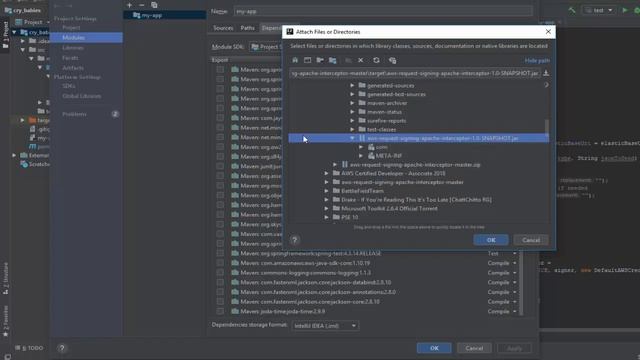This screenshot has width=640, height=360.
Task: Jump to project directory icon in chooser
Action: click(x=320, y=60)
